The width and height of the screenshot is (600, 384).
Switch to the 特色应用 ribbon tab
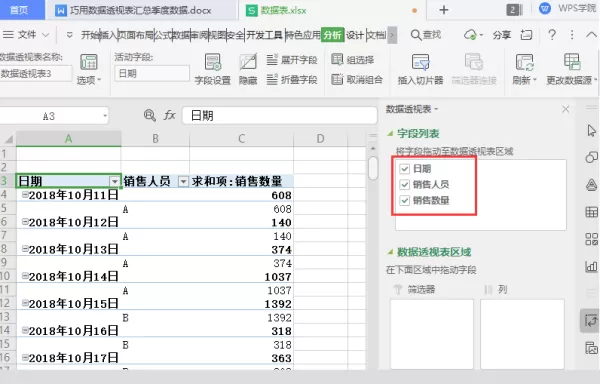303,35
